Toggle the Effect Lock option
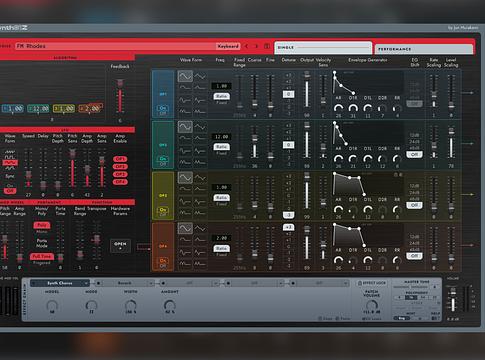485x360 pixels. tap(371, 283)
